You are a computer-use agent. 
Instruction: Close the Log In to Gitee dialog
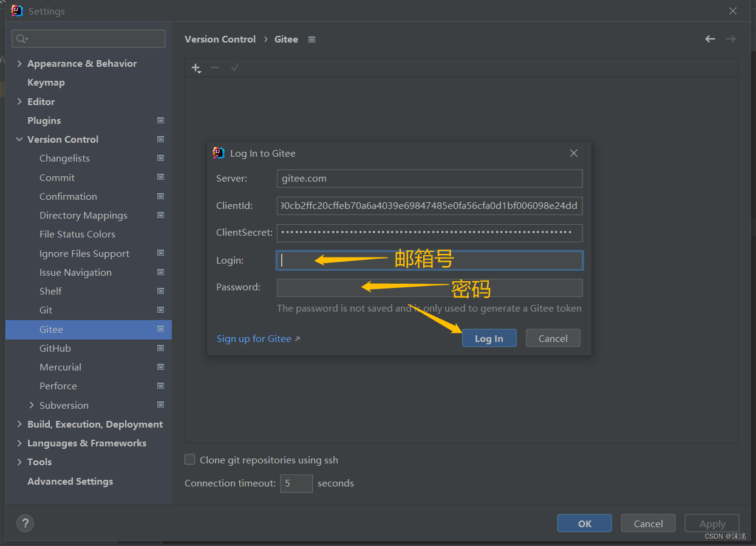click(574, 153)
